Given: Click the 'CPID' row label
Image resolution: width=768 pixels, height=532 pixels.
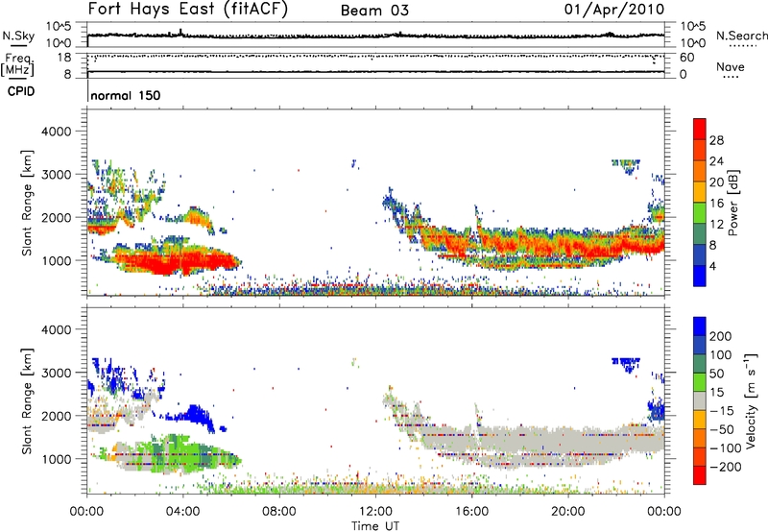Looking at the screenshot, I should [x=21, y=91].
